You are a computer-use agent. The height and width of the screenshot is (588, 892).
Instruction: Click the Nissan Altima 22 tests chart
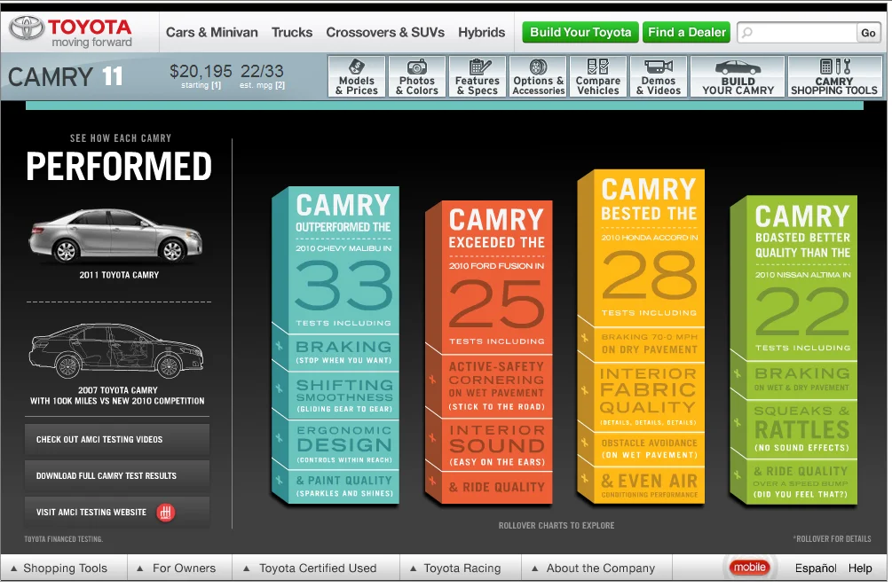pyautogui.click(x=794, y=350)
